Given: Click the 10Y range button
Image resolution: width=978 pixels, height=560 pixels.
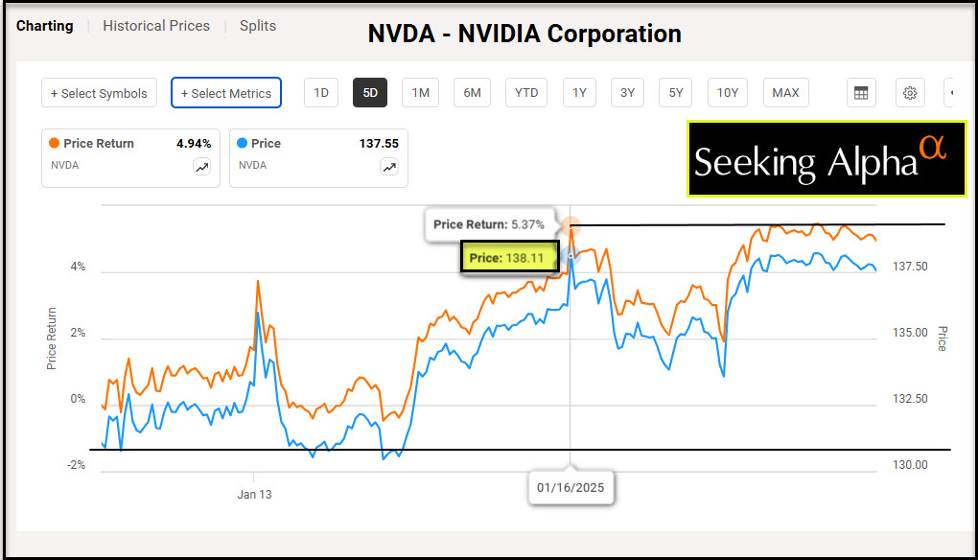Looking at the screenshot, I should [728, 93].
